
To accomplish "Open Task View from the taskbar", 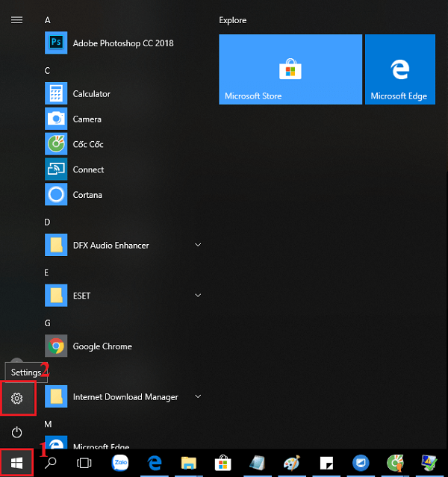I will click(84, 463).
